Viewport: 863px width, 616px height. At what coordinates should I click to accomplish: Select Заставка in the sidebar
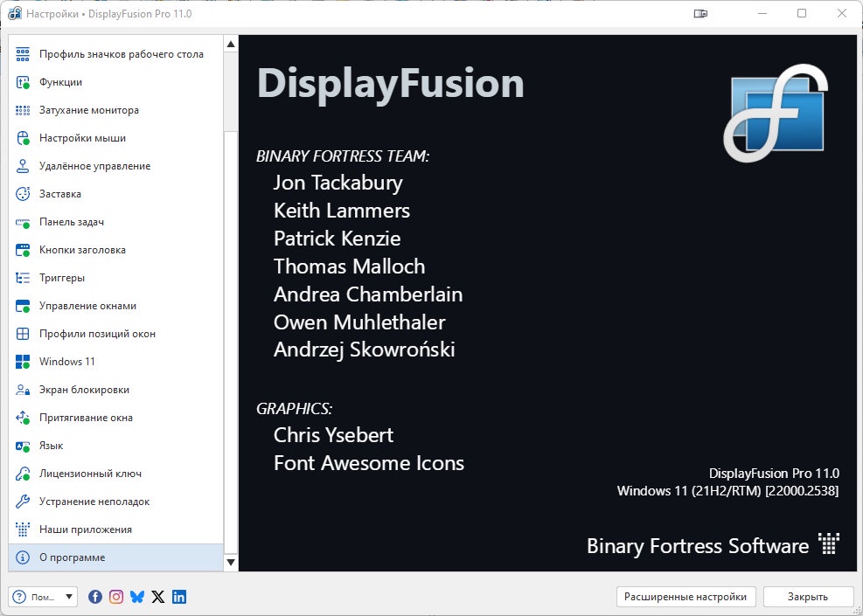[116, 194]
